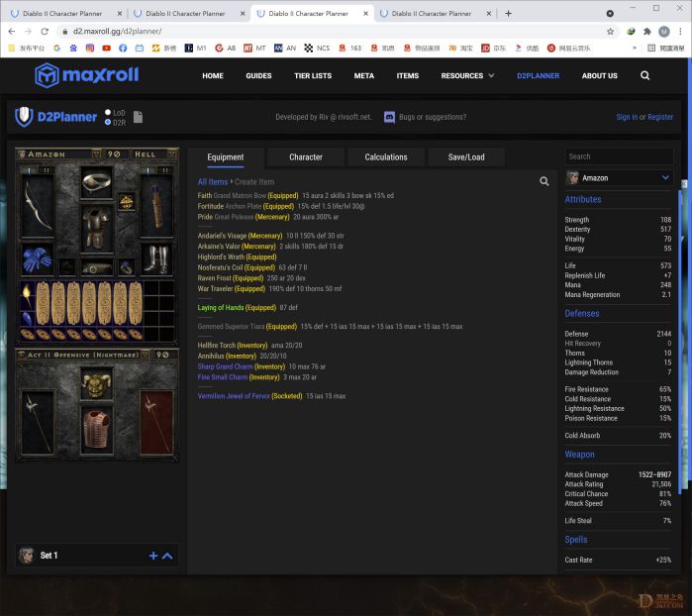Viewport: 692px width, 616px height.
Task: Switch to weapon set I on the right hand
Action: pos(148,170)
